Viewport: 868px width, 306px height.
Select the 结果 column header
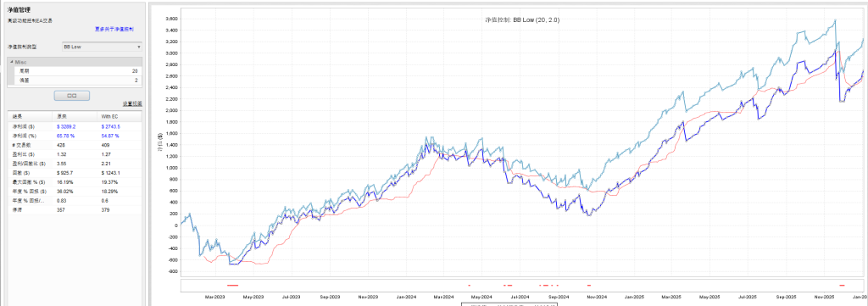click(x=30, y=116)
